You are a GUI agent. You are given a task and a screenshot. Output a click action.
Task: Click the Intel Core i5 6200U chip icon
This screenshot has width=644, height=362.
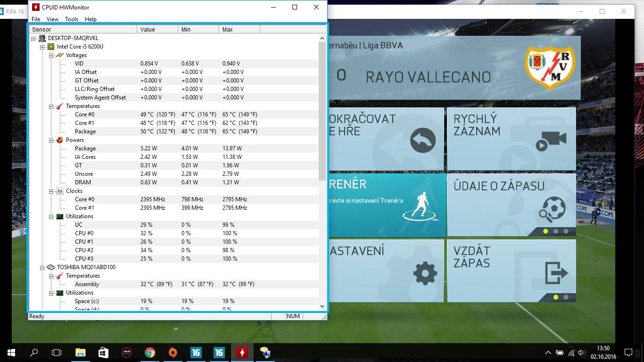[51, 47]
